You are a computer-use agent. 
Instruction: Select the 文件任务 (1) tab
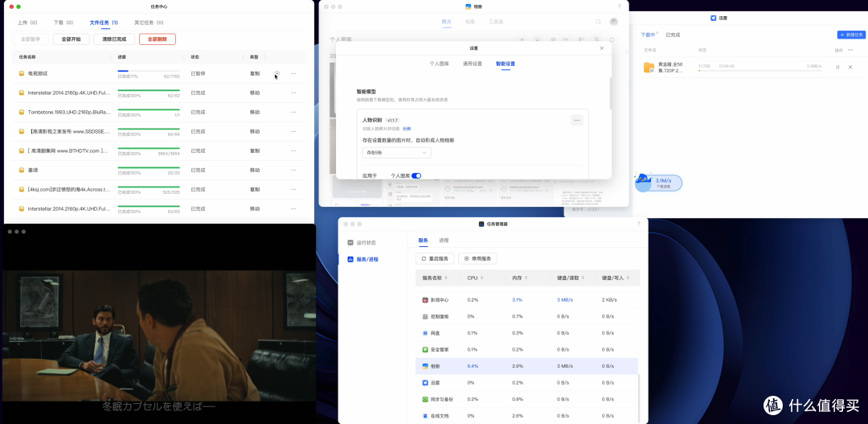tap(104, 23)
